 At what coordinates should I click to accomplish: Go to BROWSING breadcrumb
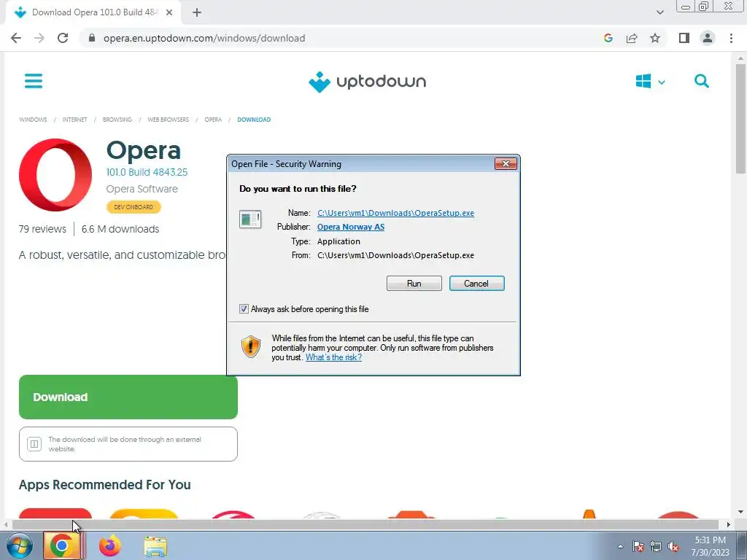click(x=117, y=120)
